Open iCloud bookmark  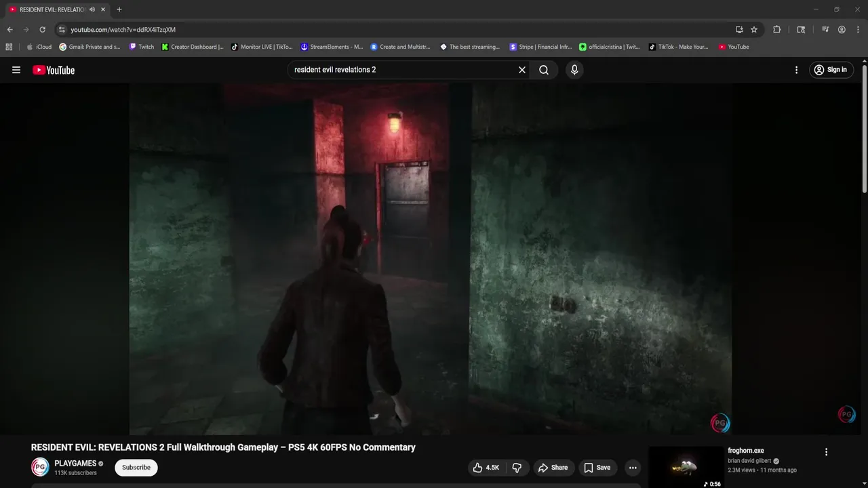coord(39,47)
